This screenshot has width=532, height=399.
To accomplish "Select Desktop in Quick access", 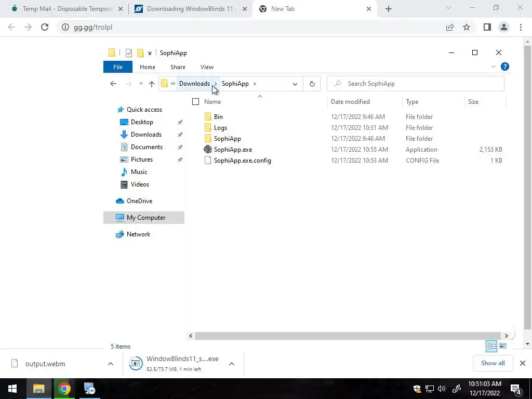I will (x=142, y=122).
